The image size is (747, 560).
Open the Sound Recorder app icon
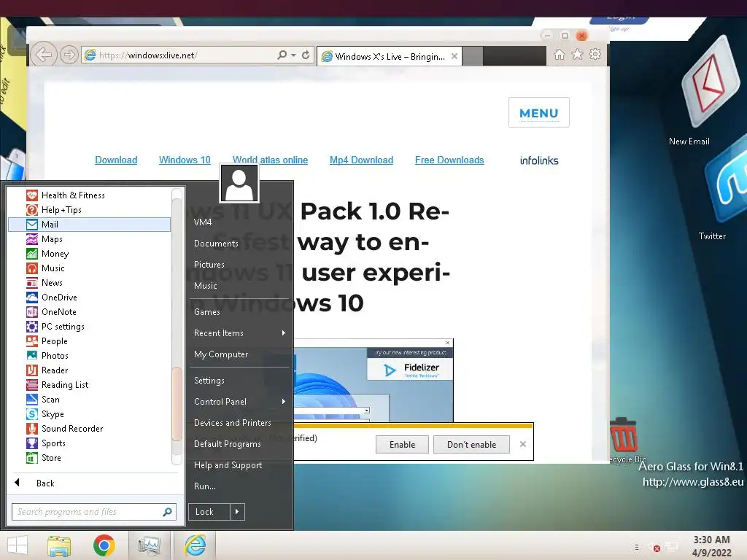pos(32,429)
